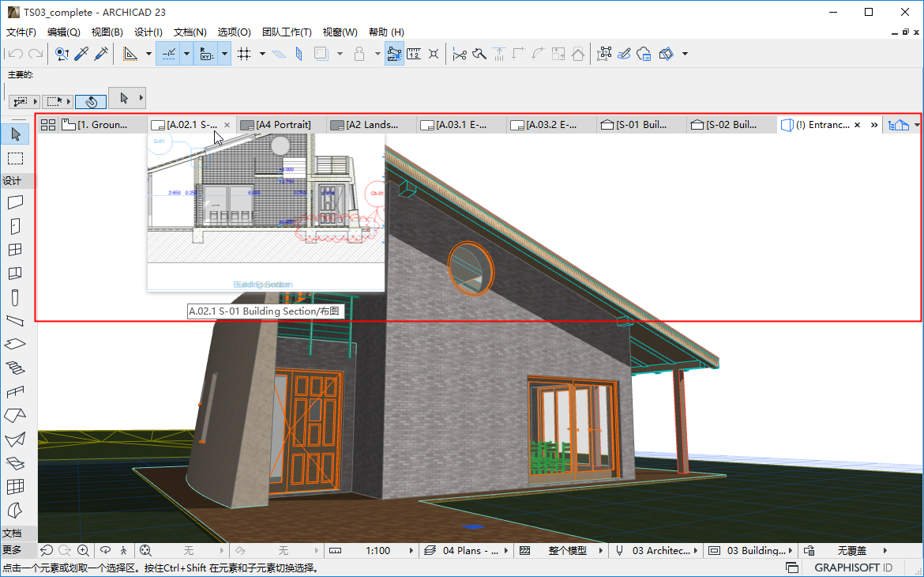
Task: Select the Stair tool in the toolbox
Action: coord(16,368)
